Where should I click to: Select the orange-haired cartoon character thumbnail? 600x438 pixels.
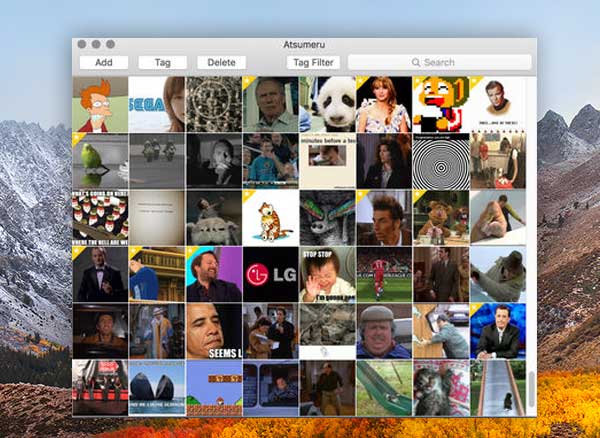[x=100, y=104]
